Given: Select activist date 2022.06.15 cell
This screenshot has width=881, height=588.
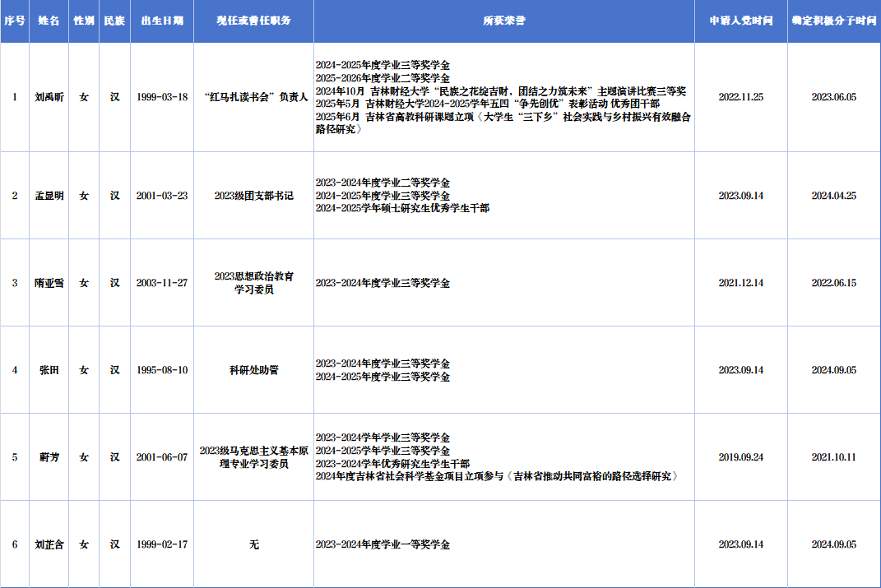Looking at the screenshot, I should pyautogui.click(x=833, y=283).
